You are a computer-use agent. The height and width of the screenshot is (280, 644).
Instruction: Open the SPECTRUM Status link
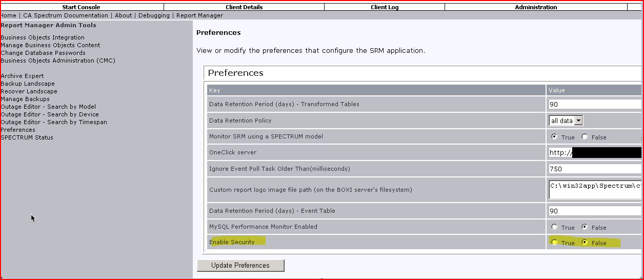[x=27, y=137]
